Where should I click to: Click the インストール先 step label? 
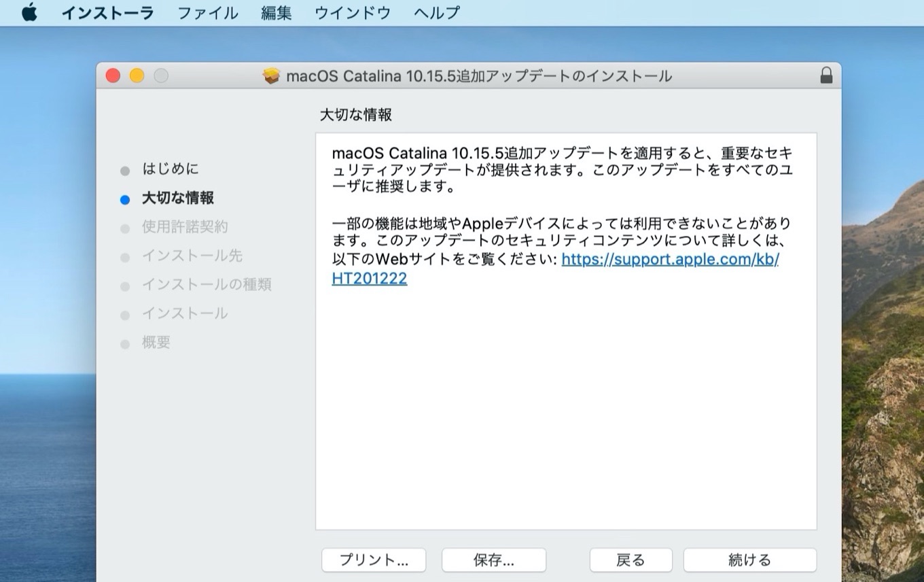192,256
